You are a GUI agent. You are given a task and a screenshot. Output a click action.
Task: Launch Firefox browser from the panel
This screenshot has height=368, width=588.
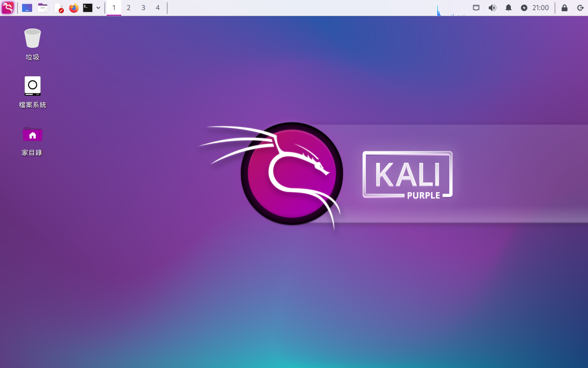pyautogui.click(x=74, y=8)
